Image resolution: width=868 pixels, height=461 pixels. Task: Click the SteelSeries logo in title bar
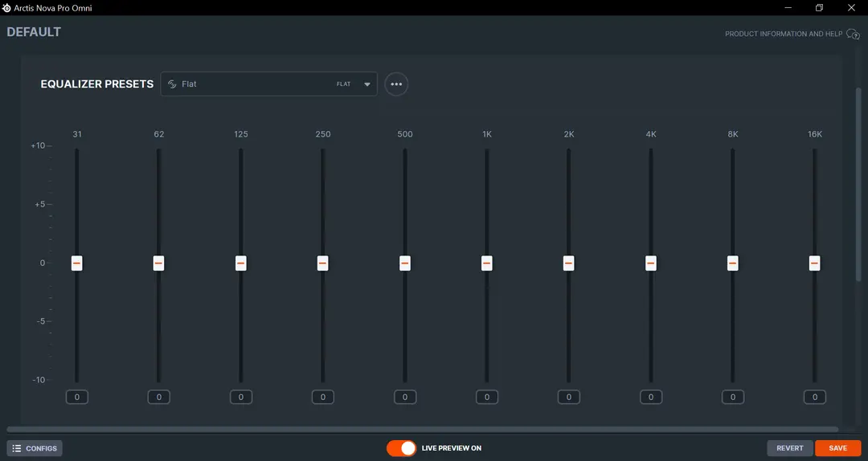(6, 8)
